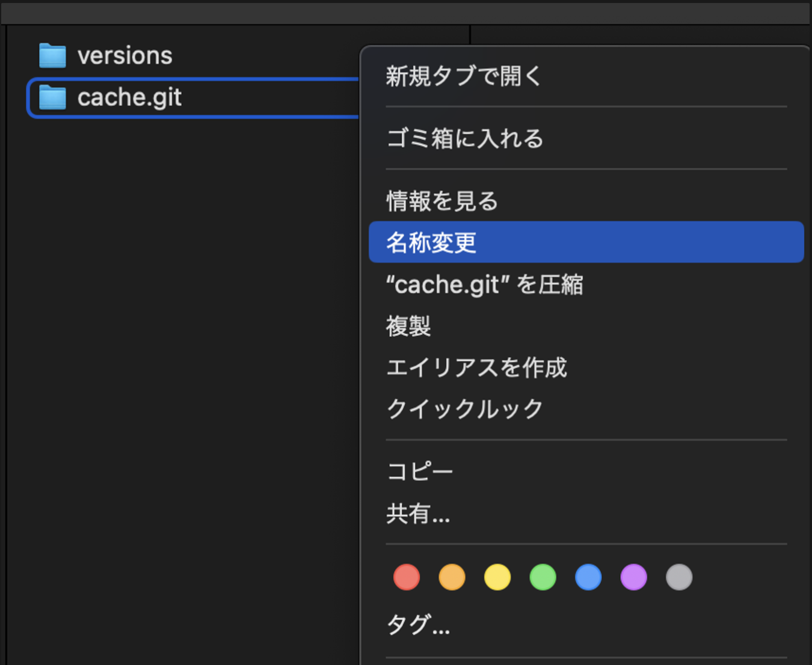Image resolution: width=812 pixels, height=665 pixels.
Task: Open the タグ... tag editor entry
Action: pos(418,625)
